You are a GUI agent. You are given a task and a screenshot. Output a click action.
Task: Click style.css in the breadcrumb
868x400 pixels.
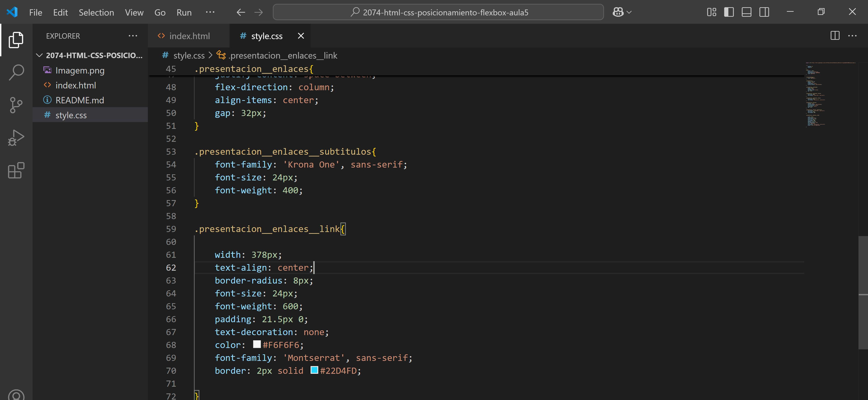(189, 55)
